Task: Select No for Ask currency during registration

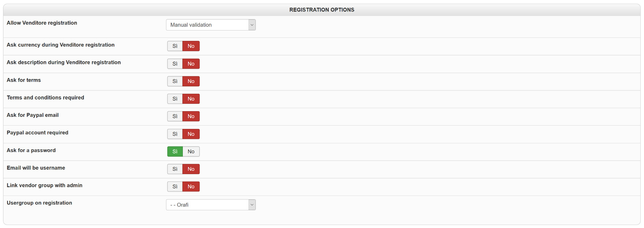Action: pos(191,46)
